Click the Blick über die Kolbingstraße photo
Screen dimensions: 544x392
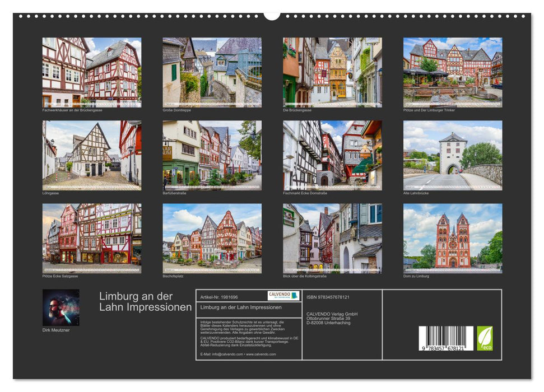pos(332,239)
